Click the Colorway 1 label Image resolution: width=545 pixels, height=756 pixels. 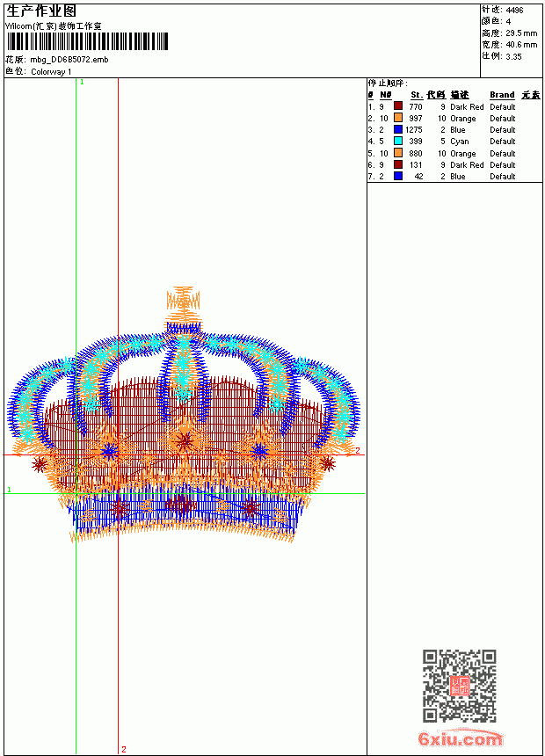coord(51,72)
